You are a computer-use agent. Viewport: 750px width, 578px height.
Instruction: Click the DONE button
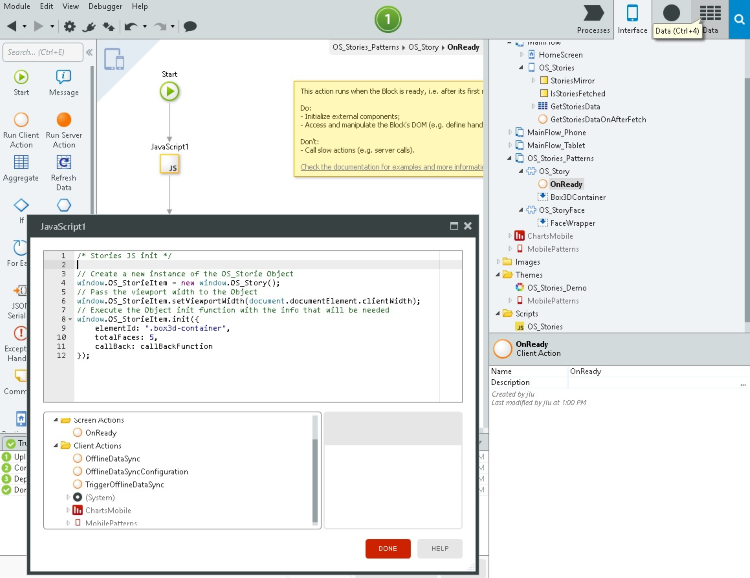[387, 548]
